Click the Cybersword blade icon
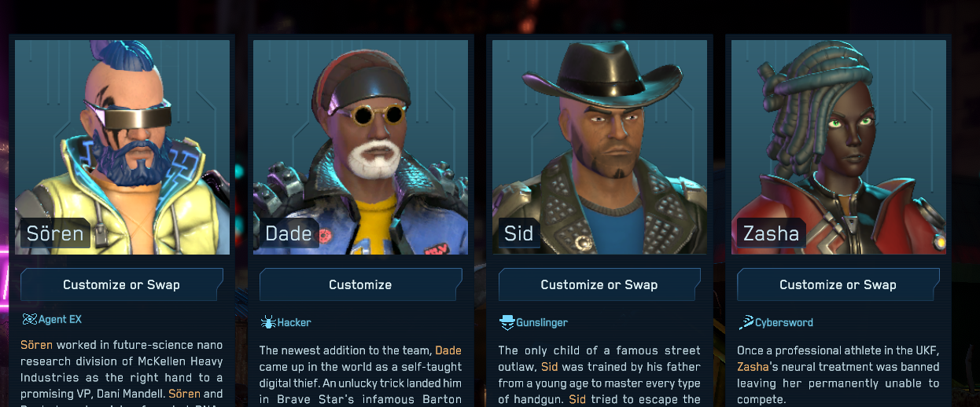 point(746,322)
